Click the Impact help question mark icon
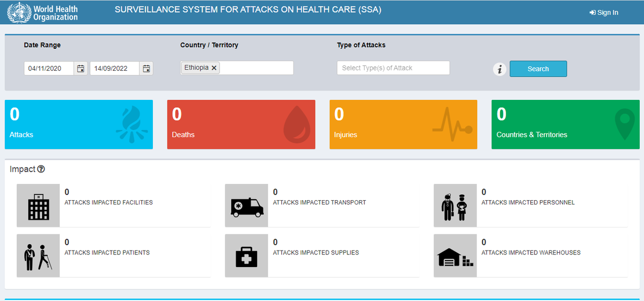 [41, 169]
